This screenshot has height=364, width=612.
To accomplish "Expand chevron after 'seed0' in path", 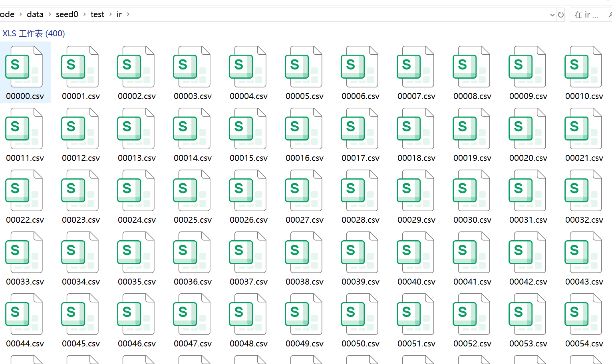I will coord(85,14).
